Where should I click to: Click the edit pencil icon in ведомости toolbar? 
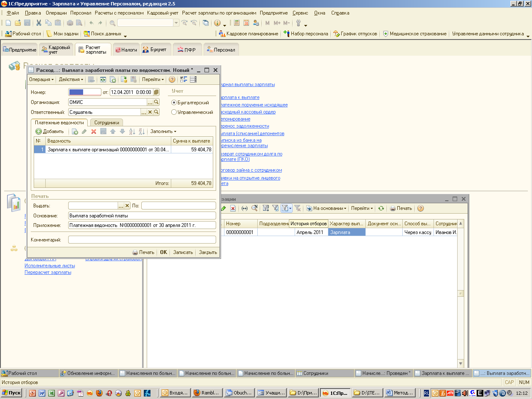click(x=84, y=131)
